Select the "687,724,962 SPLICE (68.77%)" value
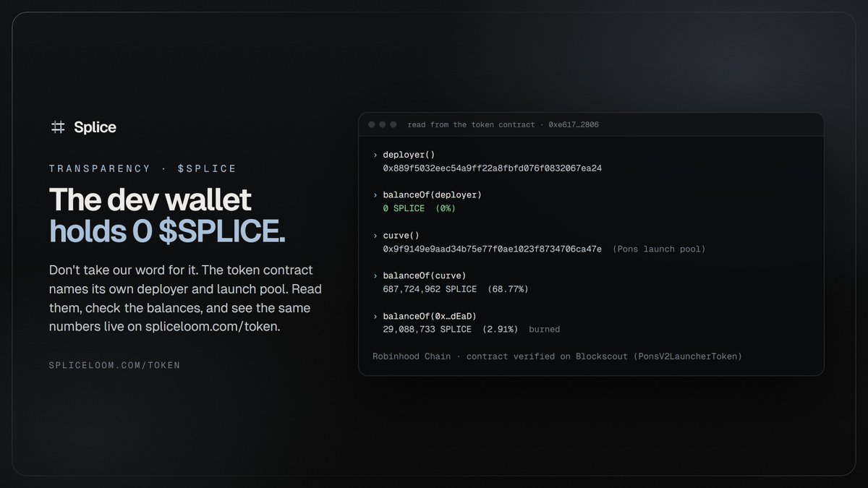 pos(456,289)
